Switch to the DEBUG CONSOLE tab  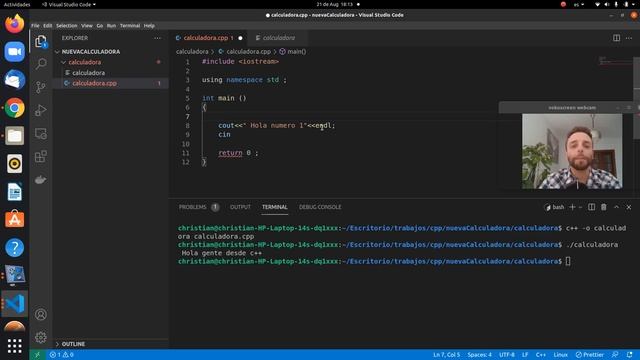pos(320,207)
